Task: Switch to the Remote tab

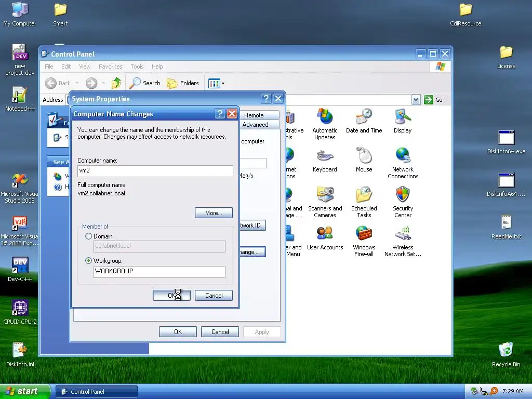Action: pyautogui.click(x=254, y=115)
